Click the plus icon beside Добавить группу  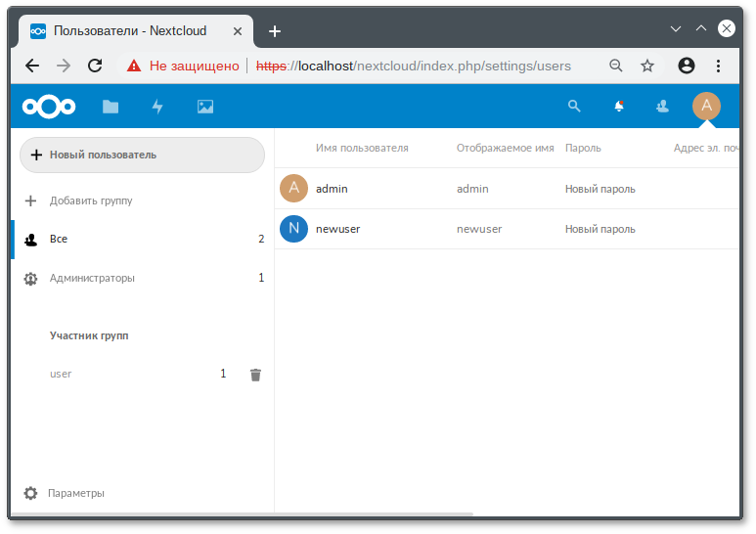coord(30,200)
